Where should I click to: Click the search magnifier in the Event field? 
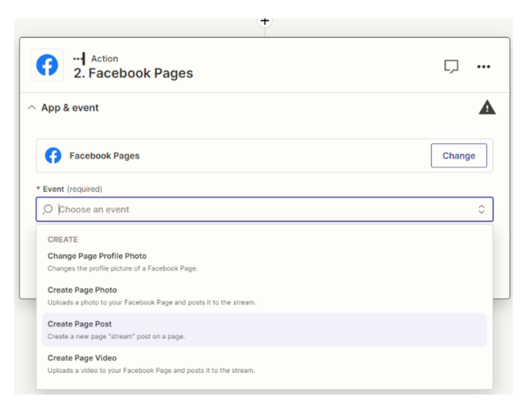click(48, 209)
